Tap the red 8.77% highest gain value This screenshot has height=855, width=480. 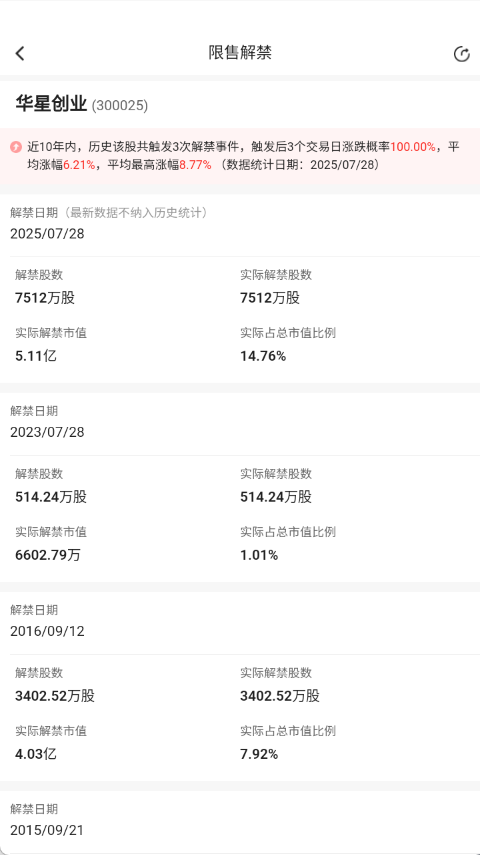click(195, 165)
